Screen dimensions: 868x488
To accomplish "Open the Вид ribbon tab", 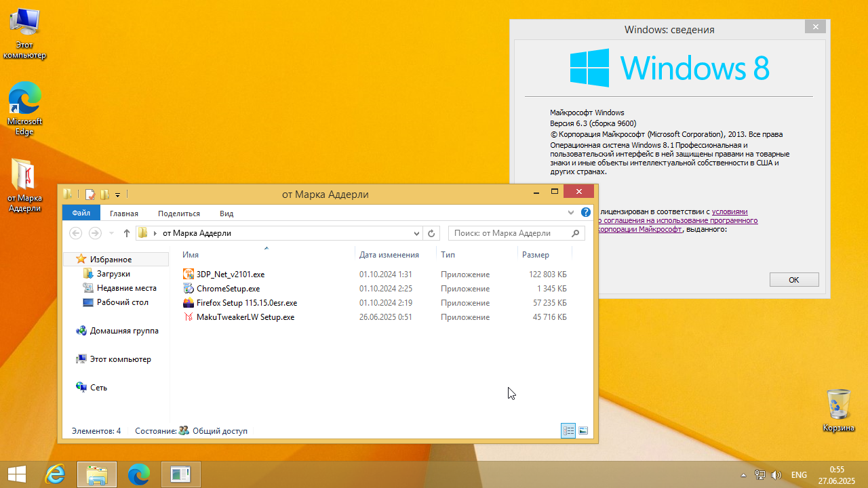I will coord(226,213).
